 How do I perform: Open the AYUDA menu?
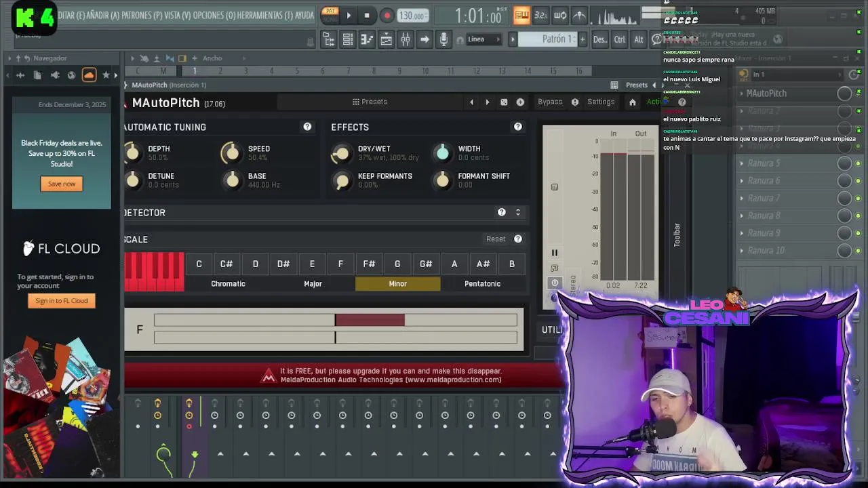tap(304, 15)
